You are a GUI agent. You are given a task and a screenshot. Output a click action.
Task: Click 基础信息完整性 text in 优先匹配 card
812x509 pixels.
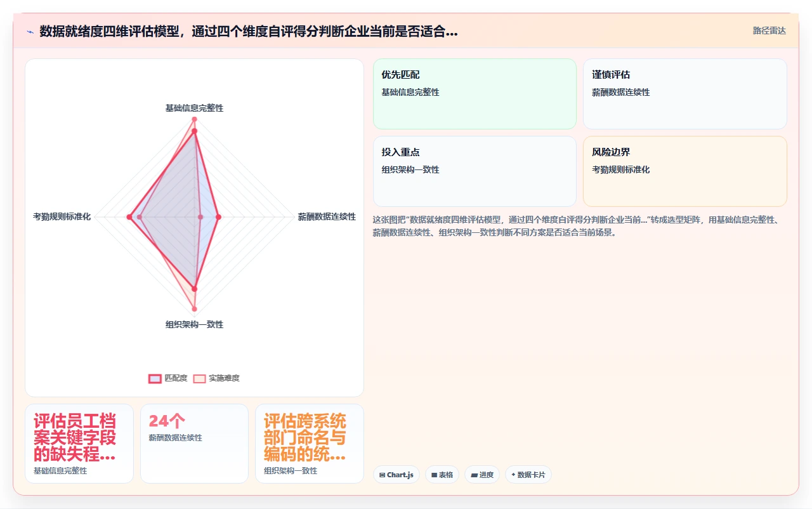pos(410,92)
